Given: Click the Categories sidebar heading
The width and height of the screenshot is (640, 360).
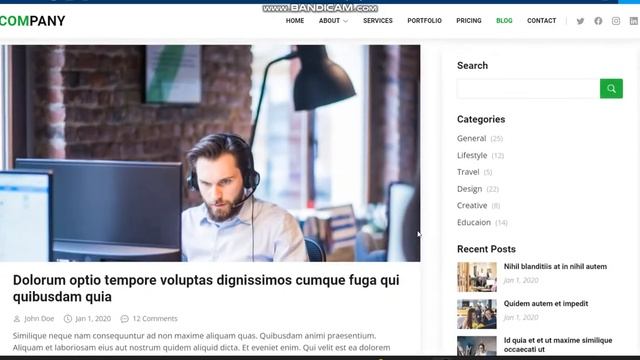Looking at the screenshot, I should point(481,120).
